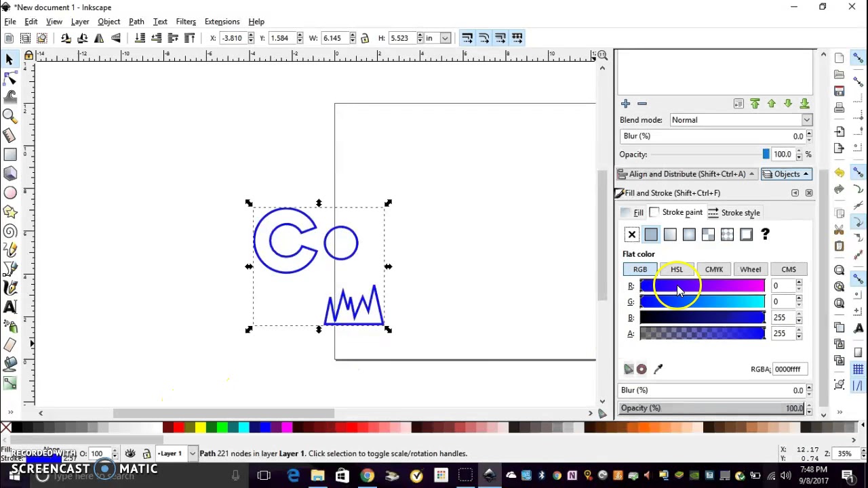The height and width of the screenshot is (488, 868).
Task: Toggle scale stroke width with object
Action: point(467,38)
